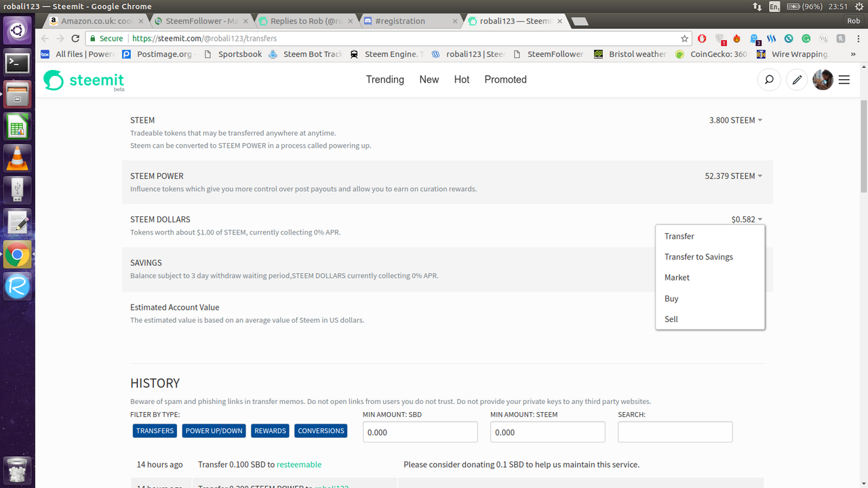Toggle the REWARDS filter button
The width and height of the screenshot is (868, 488).
[271, 431]
